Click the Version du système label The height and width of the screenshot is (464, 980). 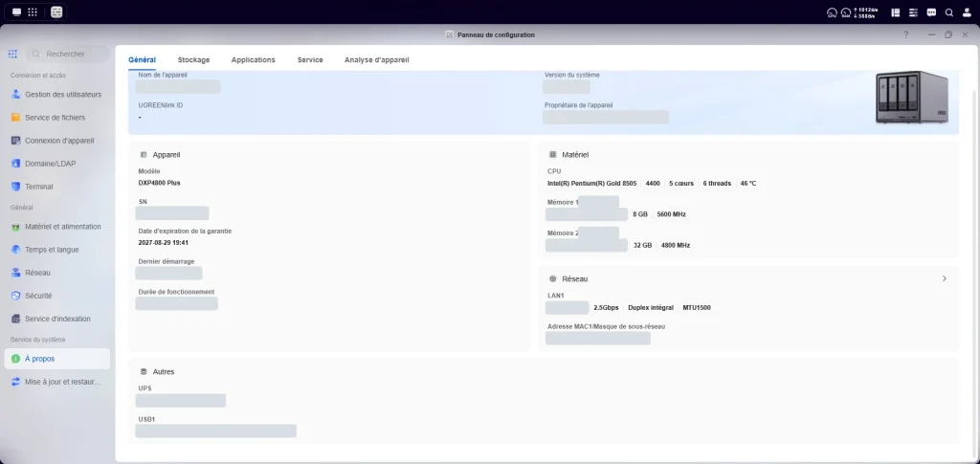(572, 75)
